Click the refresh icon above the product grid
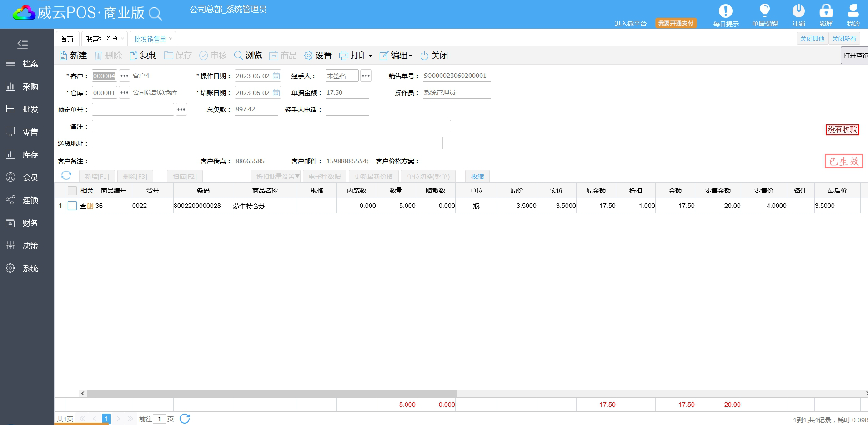Image resolution: width=868 pixels, height=425 pixels. point(66,176)
